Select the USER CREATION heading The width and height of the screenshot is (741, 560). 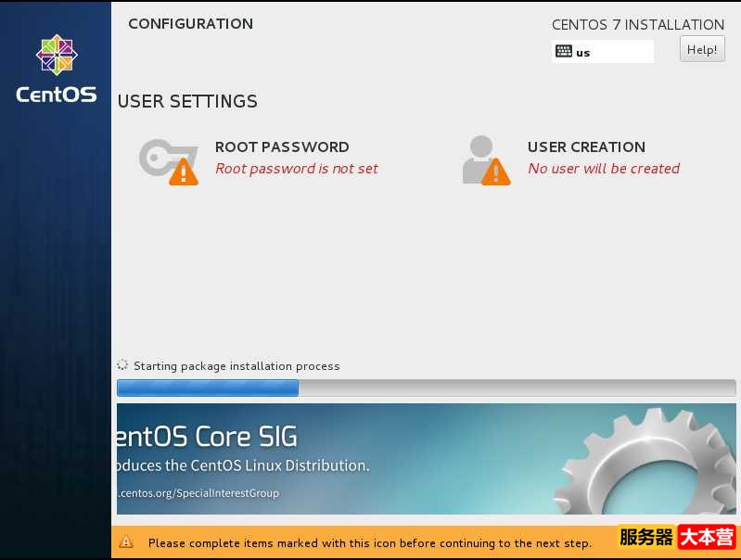(x=586, y=147)
